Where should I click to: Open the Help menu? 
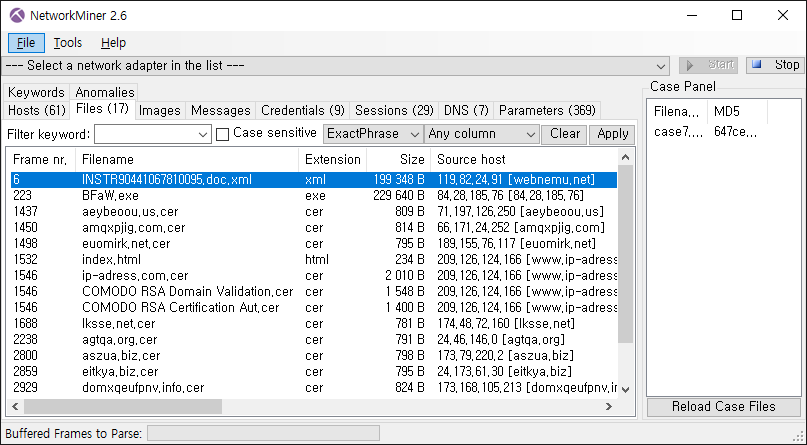pyautogui.click(x=113, y=43)
